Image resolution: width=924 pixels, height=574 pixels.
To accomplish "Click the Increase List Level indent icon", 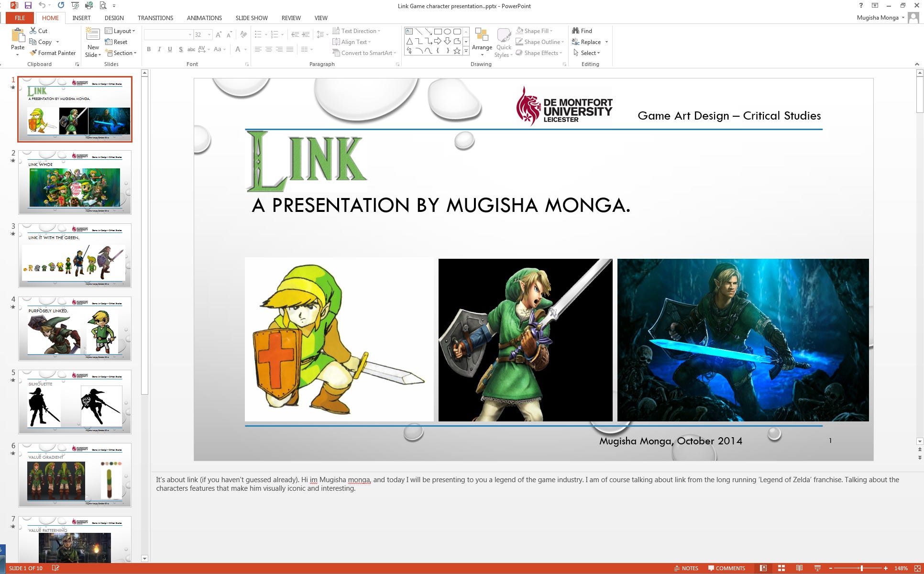I will pyautogui.click(x=306, y=34).
